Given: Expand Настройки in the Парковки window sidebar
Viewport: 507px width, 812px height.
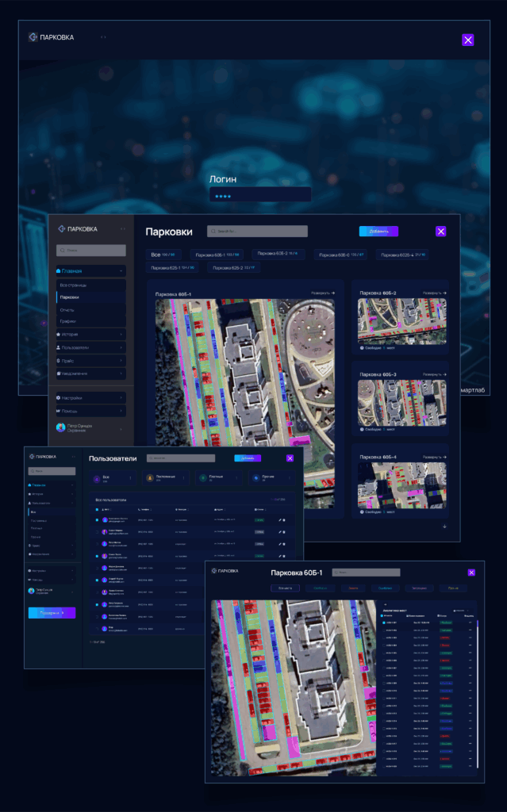Looking at the screenshot, I should click(x=90, y=398).
